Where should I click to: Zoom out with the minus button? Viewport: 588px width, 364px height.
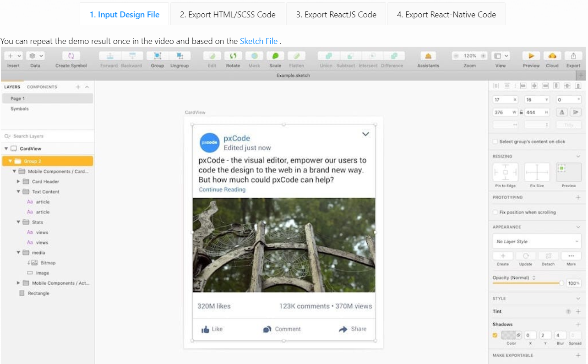[456, 56]
